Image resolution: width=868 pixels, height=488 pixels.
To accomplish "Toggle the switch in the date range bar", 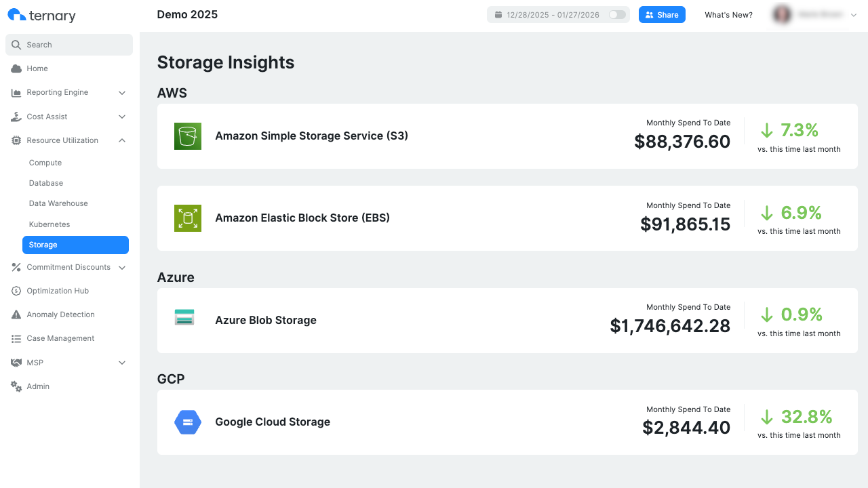I will pos(615,14).
